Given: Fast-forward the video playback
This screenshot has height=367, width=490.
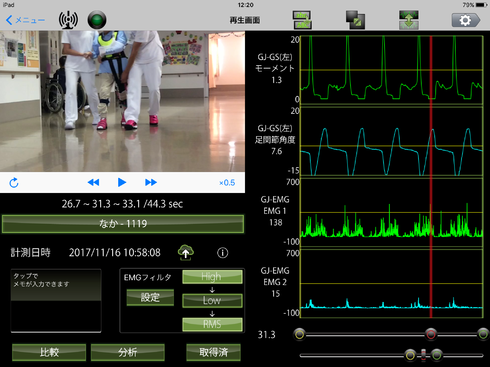Looking at the screenshot, I should 151,182.
